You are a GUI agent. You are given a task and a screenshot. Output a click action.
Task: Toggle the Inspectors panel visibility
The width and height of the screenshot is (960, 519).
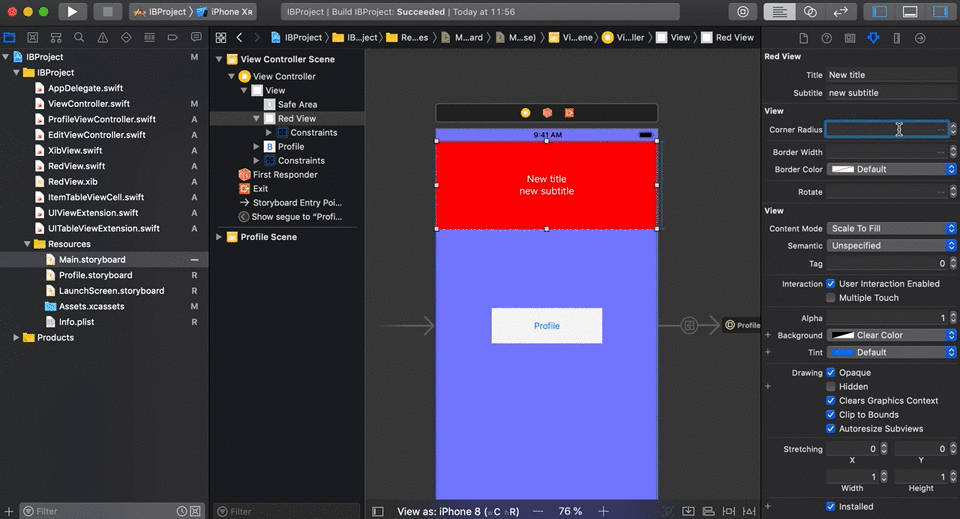pyautogui.click(x=940, y=12)
